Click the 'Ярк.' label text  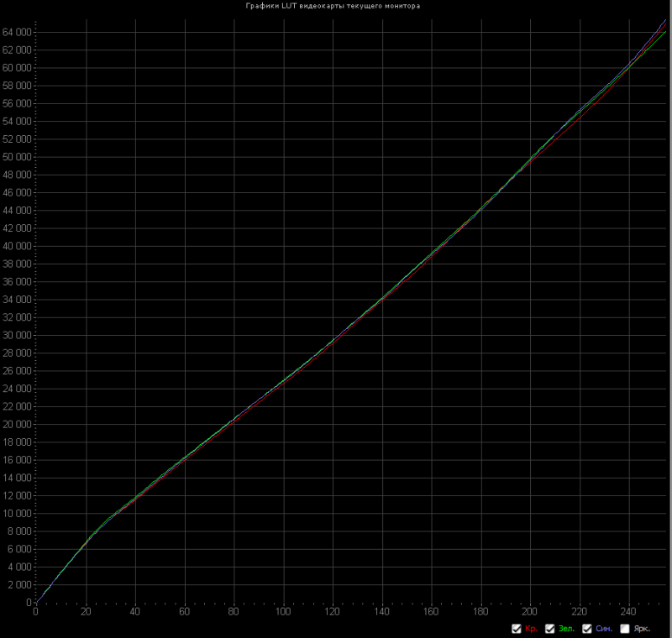coord(642,629)
